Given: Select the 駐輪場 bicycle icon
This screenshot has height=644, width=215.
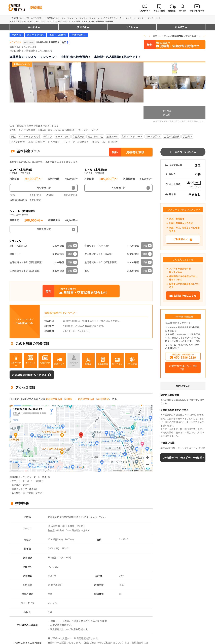Looking at the screenshot, I should pyautogui.click(x=88, y=360).
